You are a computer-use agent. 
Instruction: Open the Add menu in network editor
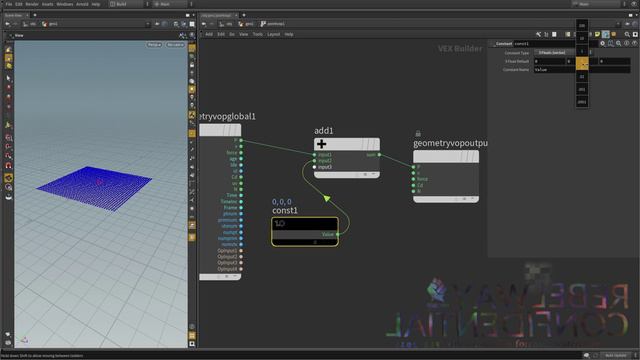[x=209, y=34]
